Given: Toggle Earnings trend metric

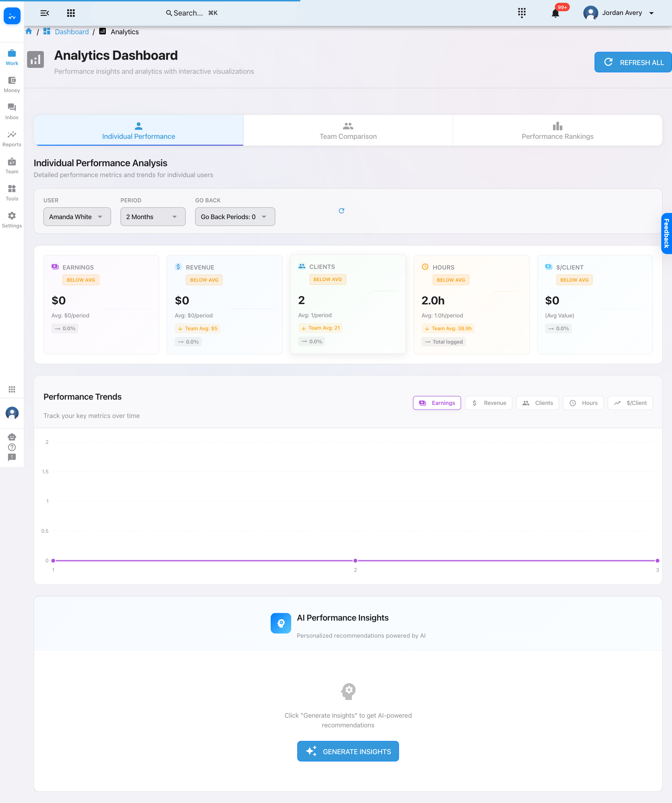Looking at the screenshot, I should pyautogui.click(x=437, y=403).
